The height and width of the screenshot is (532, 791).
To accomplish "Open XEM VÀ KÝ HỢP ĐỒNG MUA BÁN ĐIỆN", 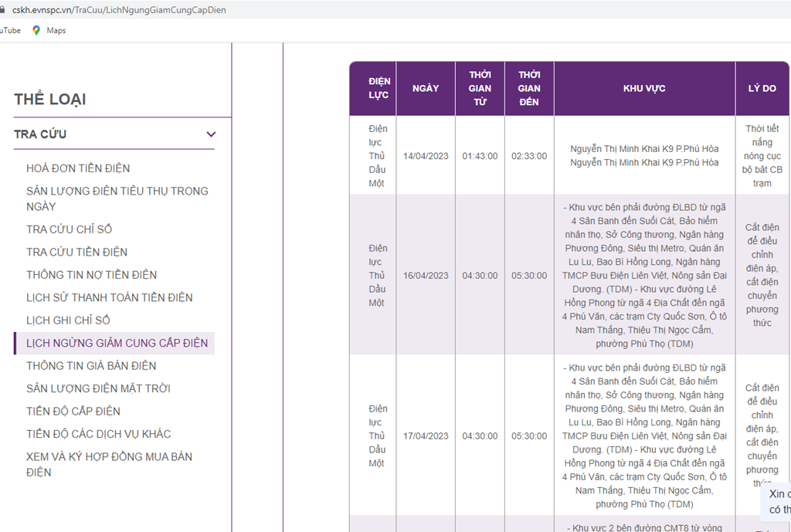I will [x=109, y=464].
